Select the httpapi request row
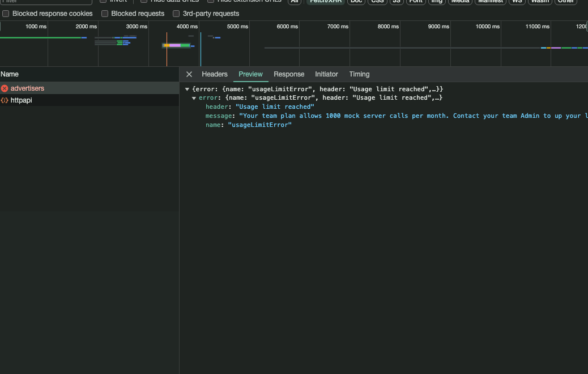Viewport: 588px width, 374px height. point(90,100)
